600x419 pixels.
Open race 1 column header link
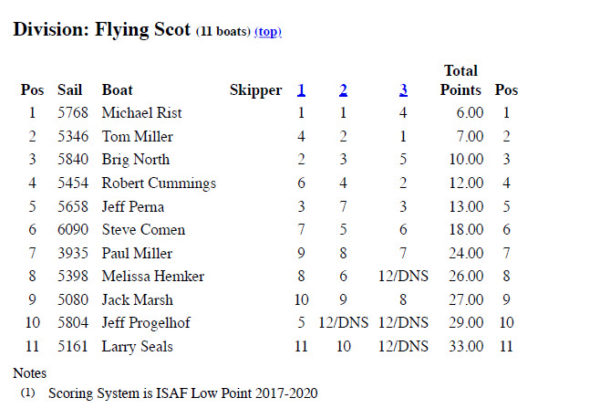tap(301, 90)
